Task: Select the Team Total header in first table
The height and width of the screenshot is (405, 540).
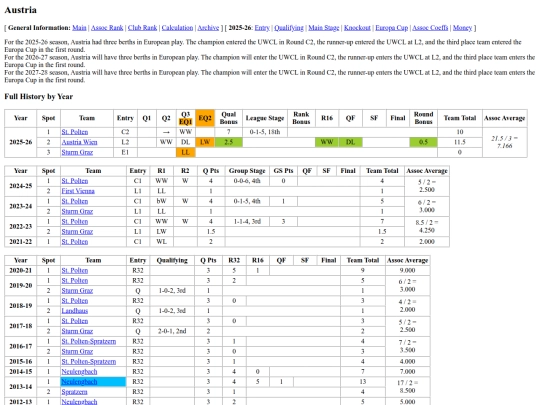Action: (x=460, y=118)
